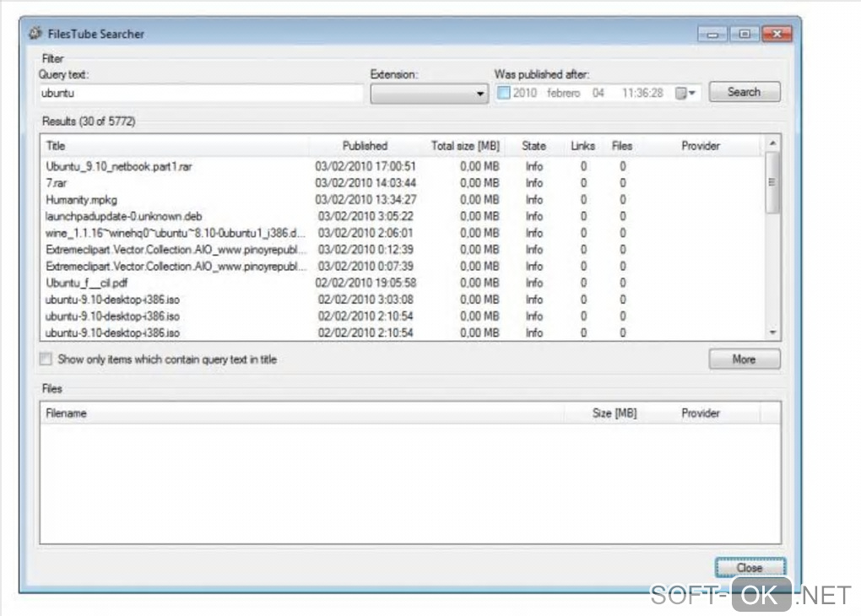Click the Links column header
The width and height of the screenshot is (861, 616).
[x=582, y=146]
